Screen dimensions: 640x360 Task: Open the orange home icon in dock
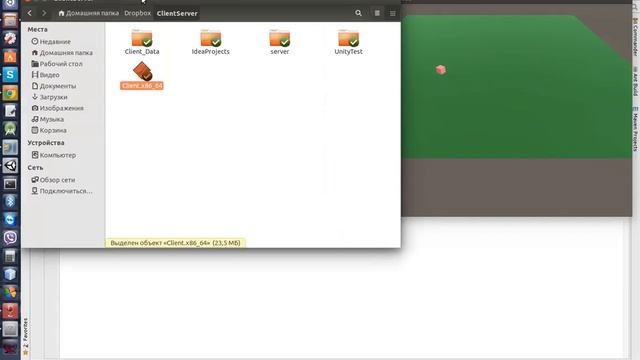coord(10,56)
